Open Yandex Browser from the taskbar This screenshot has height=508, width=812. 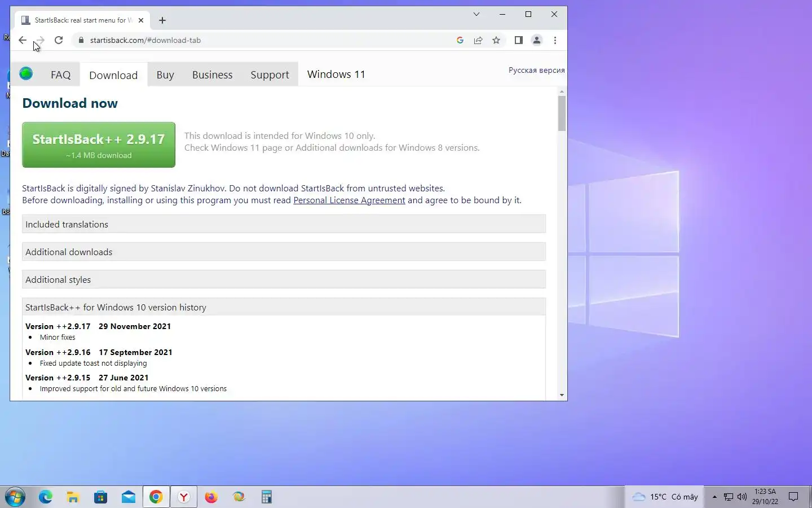pyautogui.click(x=184, y=497)
